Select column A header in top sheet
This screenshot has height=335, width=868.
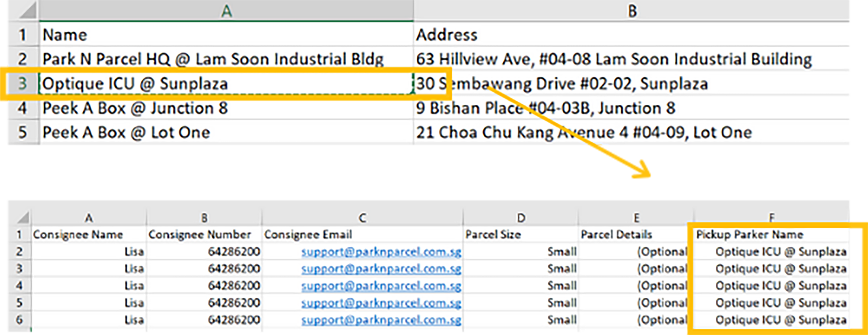[x=227, y=11]
